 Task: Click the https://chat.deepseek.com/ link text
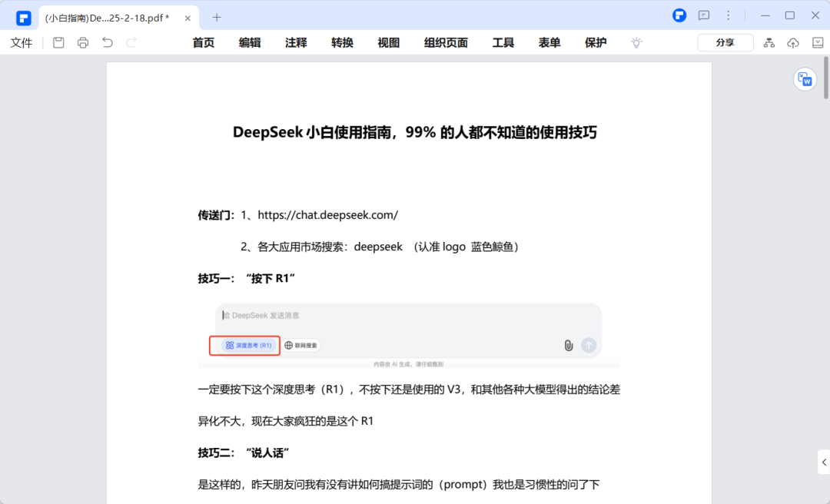click(x=327, y=215)
